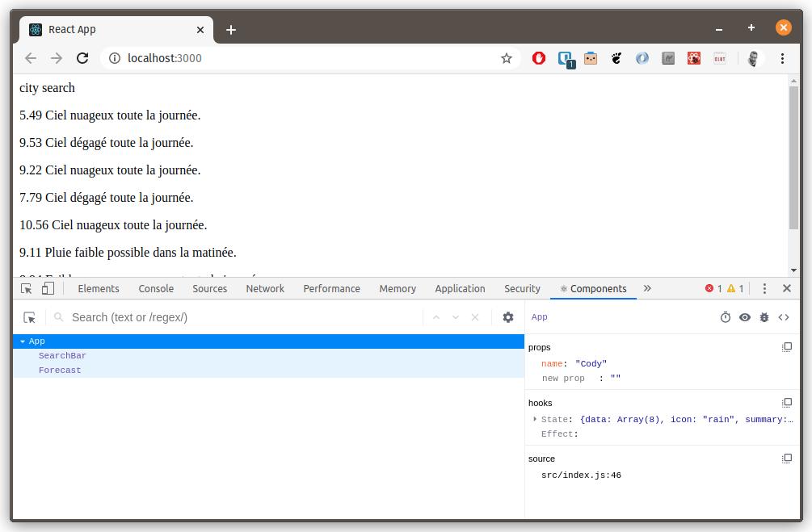The image size is (812, 532).
Task: View source with the angle brackets icon
Action: [x=784, y=317]
